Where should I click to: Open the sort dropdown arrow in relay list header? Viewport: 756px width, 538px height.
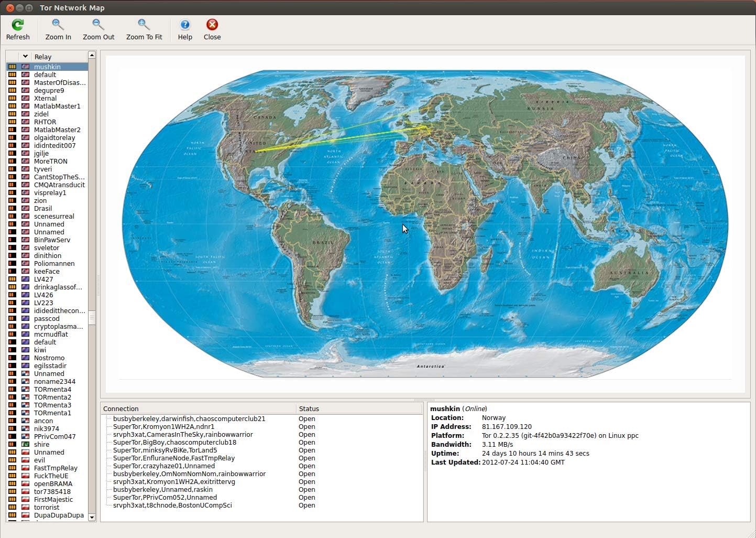pyautogui.click(x=25, y=56)
